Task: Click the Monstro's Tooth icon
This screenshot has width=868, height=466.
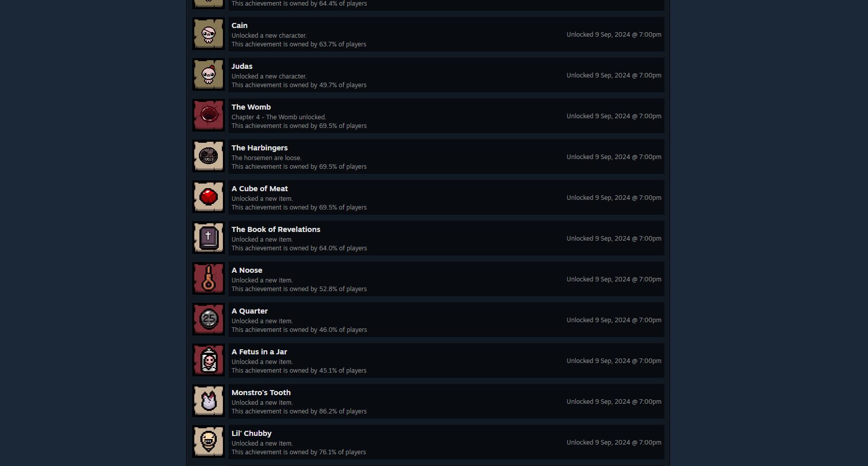Action: point(209,401)
